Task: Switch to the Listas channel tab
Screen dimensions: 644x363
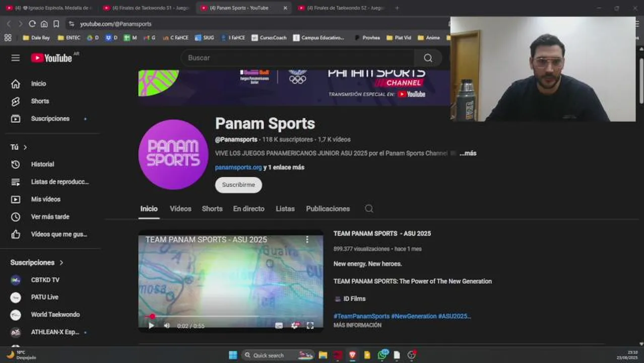Action: [285, 209]
